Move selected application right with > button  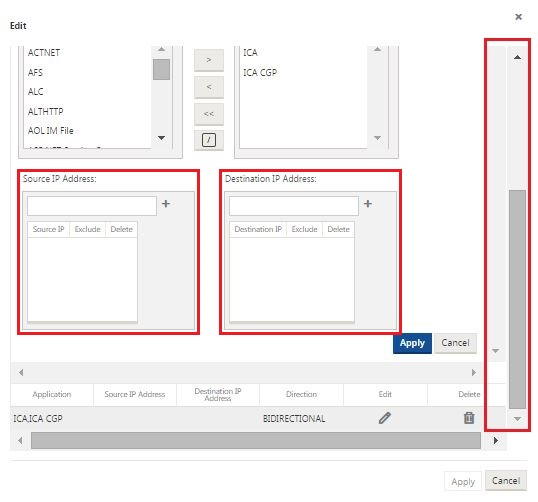coord(209,60)
